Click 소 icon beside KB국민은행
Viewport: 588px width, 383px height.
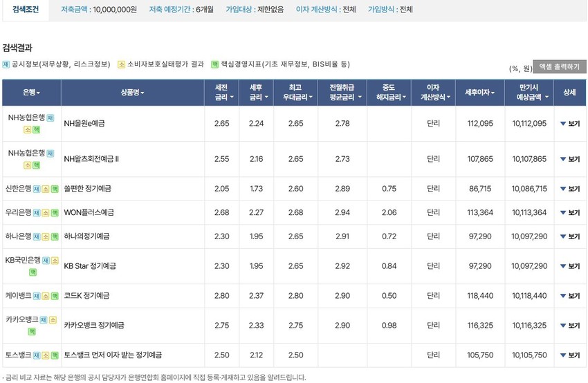pyautogui.click(x=55, y=260)
